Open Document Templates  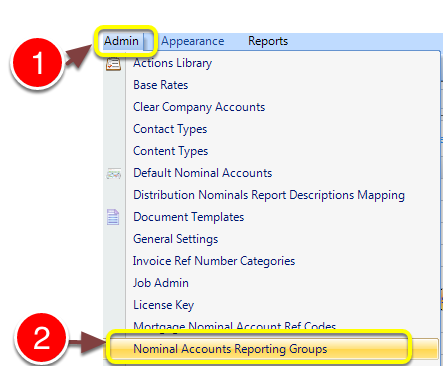(x=189, y=217)
